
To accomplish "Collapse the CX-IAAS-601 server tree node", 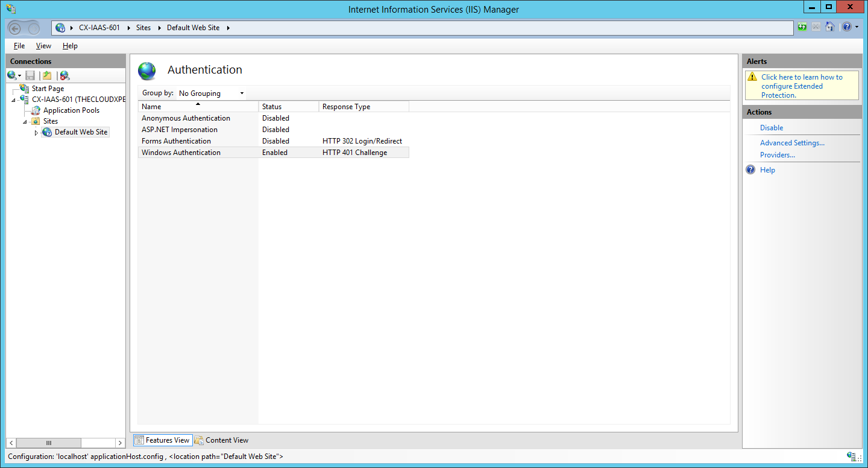I will pyautogui.click(x=14, y=100).
